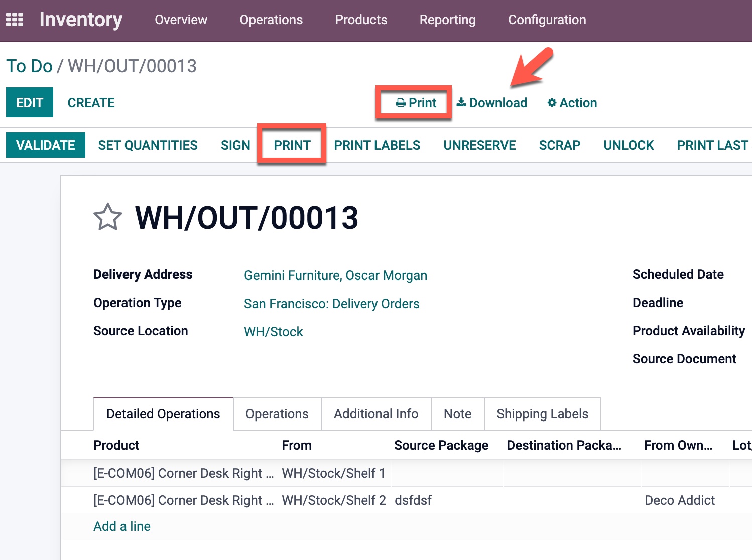Click the WH/Stock/Shelf 2 row cell
The width and height of the screenshot is (752, 560).
(x=334, y=500)
